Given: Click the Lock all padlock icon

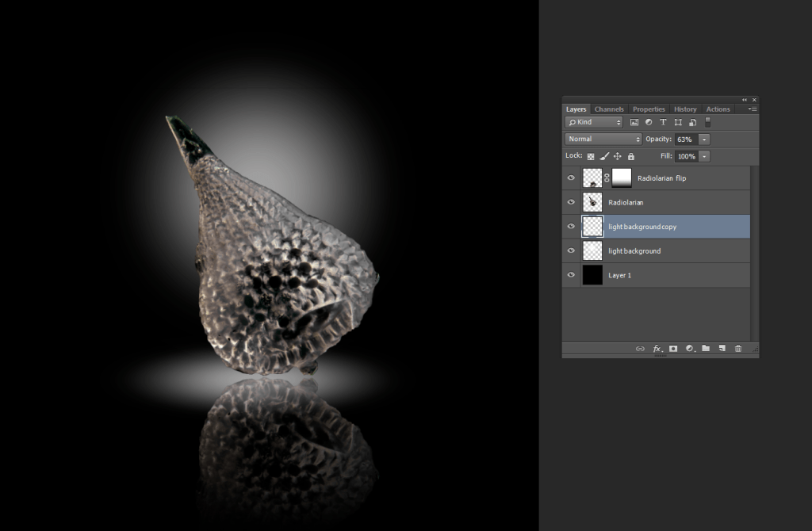Looking at the screenshot, I should [631, 157].
